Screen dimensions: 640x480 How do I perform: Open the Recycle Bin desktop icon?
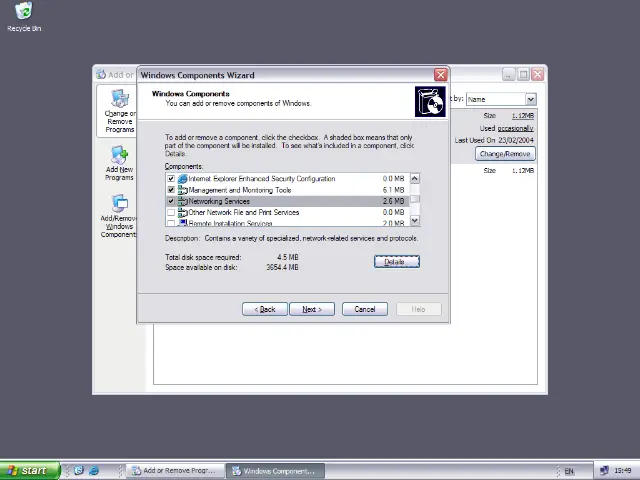[x=23, y=14]
